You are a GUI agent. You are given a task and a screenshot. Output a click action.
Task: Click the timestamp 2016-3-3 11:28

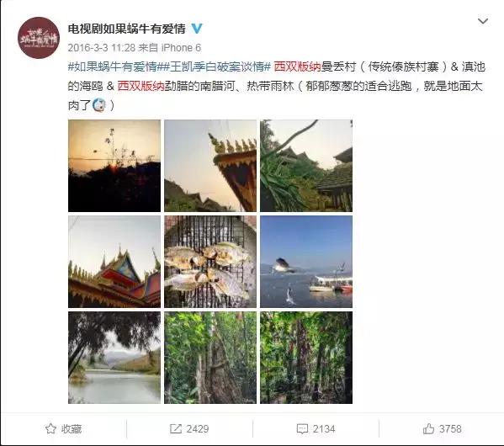102,48
